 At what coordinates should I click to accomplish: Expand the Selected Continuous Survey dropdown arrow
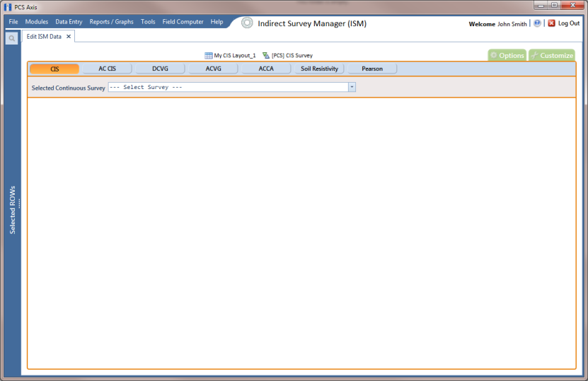pyautogui.click(x=352, y=87)
